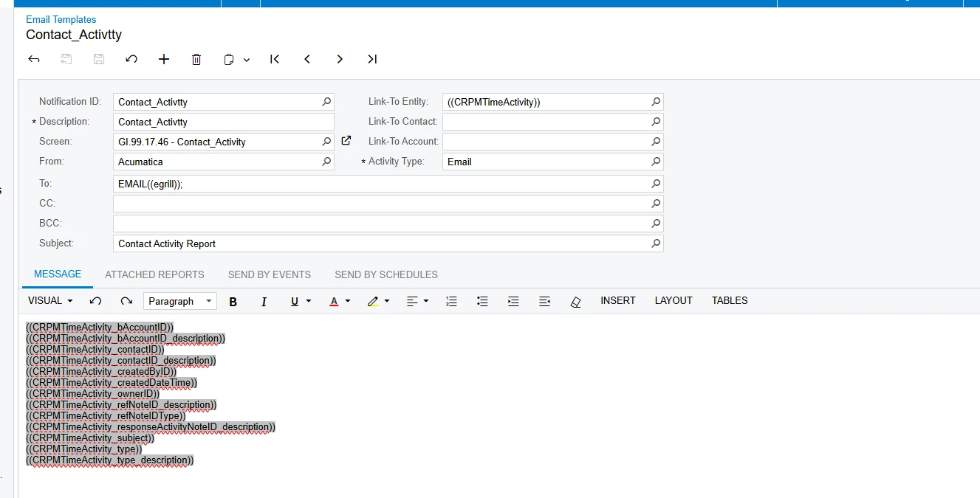
Task: Open the linked screen via the external-link icon
Action: click(x=346, y=140)
